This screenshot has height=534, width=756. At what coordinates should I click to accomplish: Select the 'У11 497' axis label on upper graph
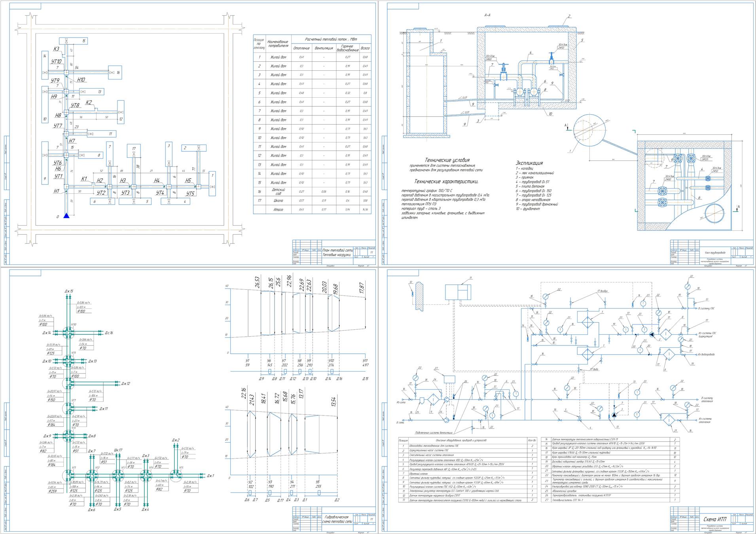coord(365,362)
